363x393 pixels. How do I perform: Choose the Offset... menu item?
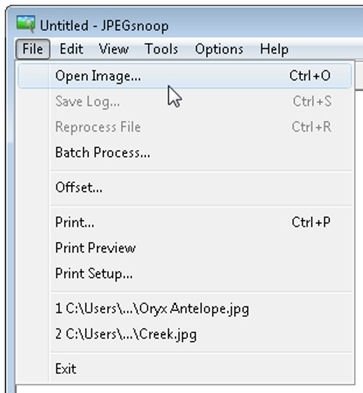coord(185,187)
